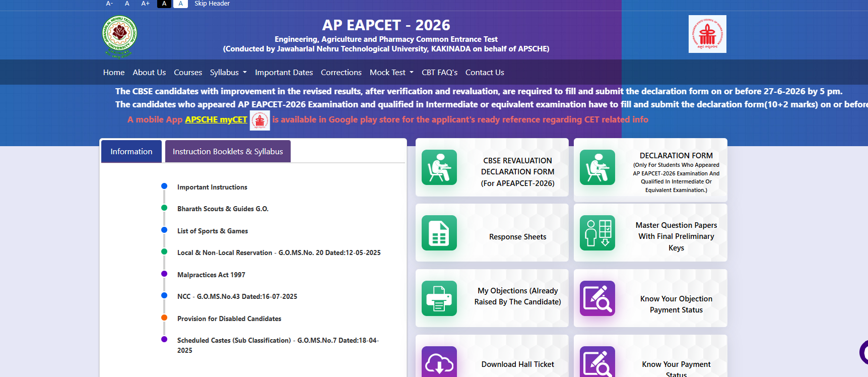Open Malpractices Act 1997 link
Image resolution: width=868 pixels, height=377 pixels.
211,275
